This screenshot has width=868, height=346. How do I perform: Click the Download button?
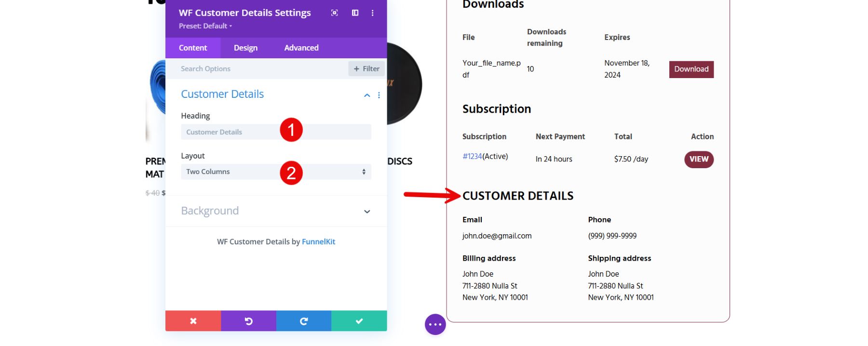pyautogui.click(x=692, y=69)
